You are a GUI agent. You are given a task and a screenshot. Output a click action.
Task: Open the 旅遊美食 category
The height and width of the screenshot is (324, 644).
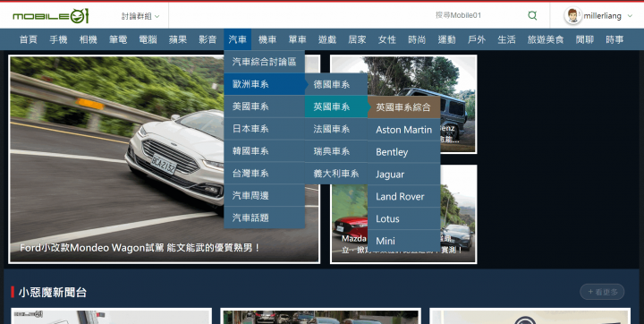(546, 39)
